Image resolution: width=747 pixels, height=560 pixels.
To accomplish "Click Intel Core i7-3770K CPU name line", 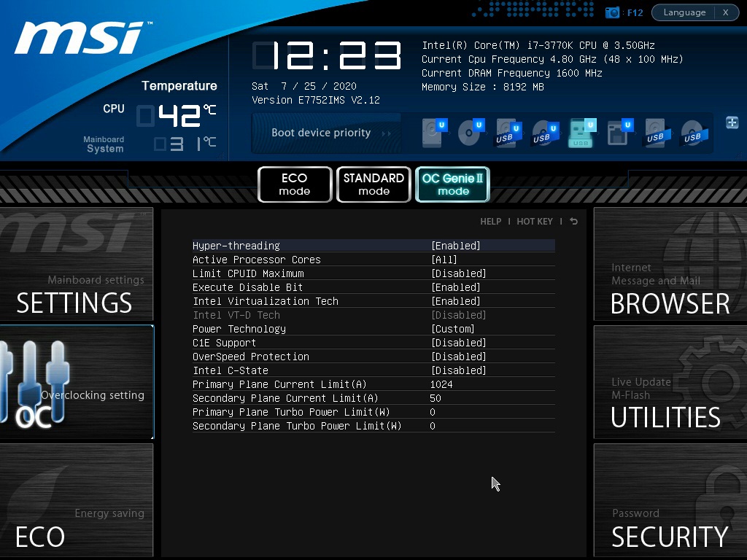I will pyautogui.click(x=538, y=45).
